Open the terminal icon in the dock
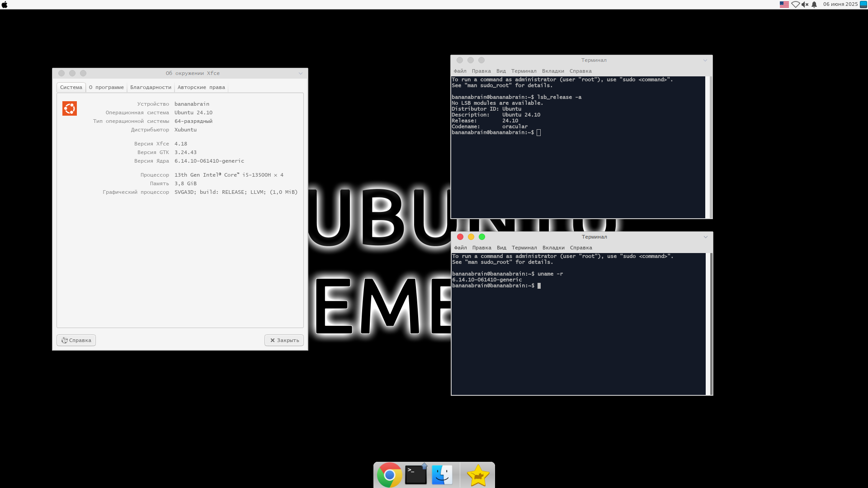The image size is (868, 488). [416, 475]
